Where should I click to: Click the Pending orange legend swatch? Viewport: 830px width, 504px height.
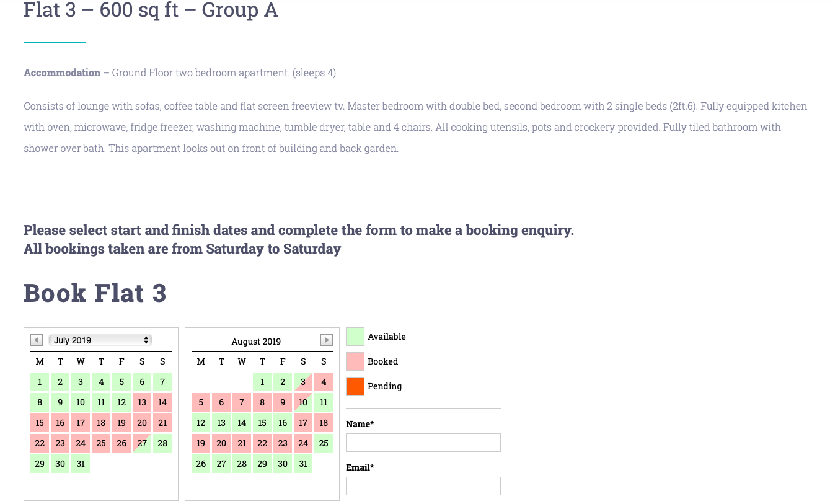(355, 386)
